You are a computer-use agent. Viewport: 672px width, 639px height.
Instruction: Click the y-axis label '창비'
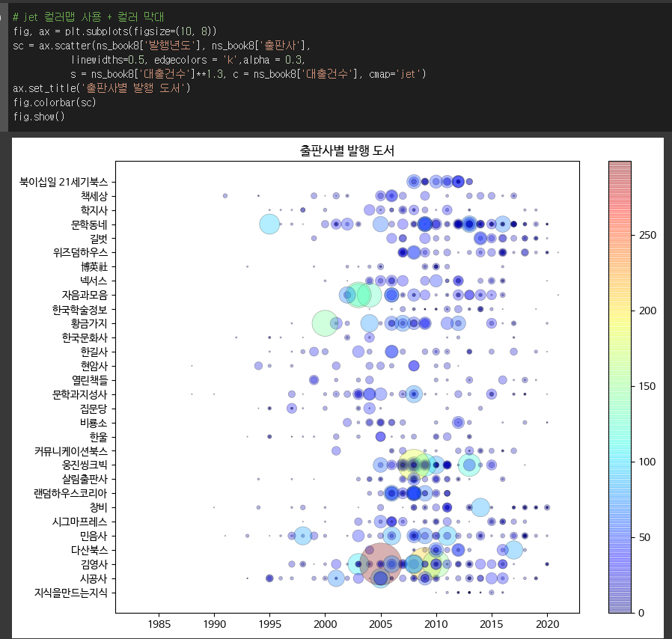pos(99,507)
